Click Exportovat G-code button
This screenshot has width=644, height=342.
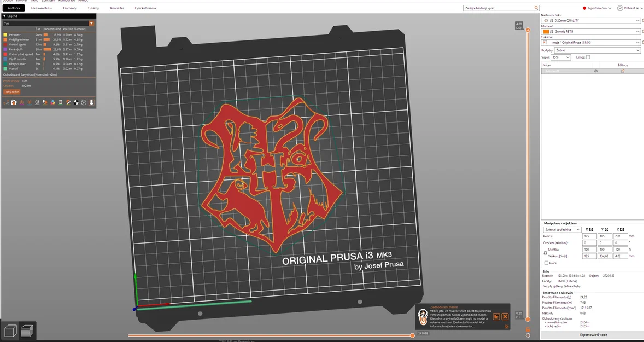pyautogui.click(x=593, y=334)
